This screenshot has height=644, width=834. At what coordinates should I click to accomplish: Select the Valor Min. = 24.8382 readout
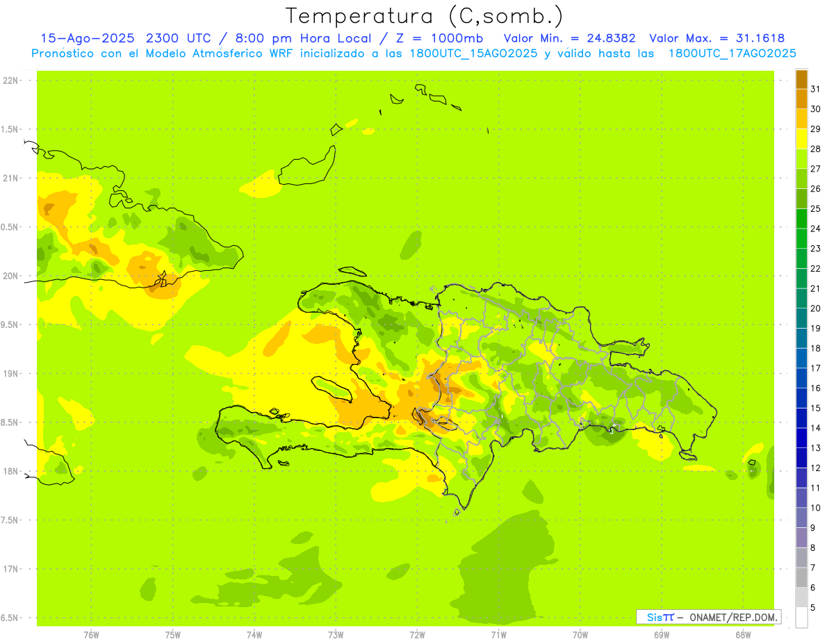pyautogui.click(x=571, y=38)
